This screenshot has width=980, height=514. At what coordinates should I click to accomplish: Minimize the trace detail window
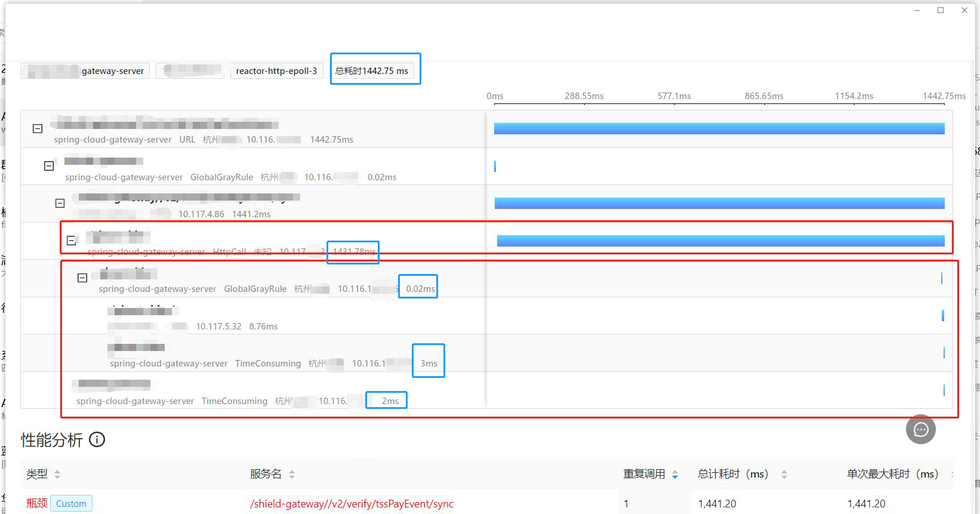click(917, 10)
